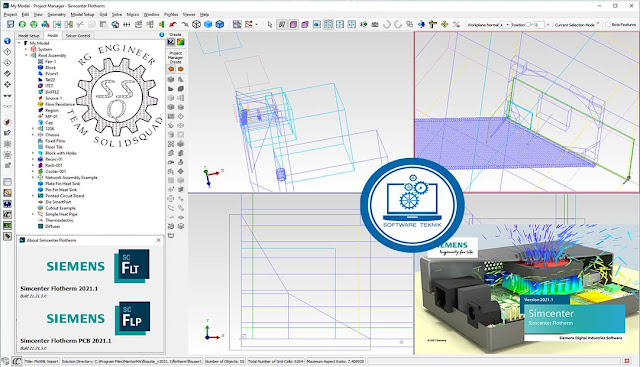Viewport: 640px width, 367px height.
Task: Collapse the Root Assembly node
Action: [26, 55]
